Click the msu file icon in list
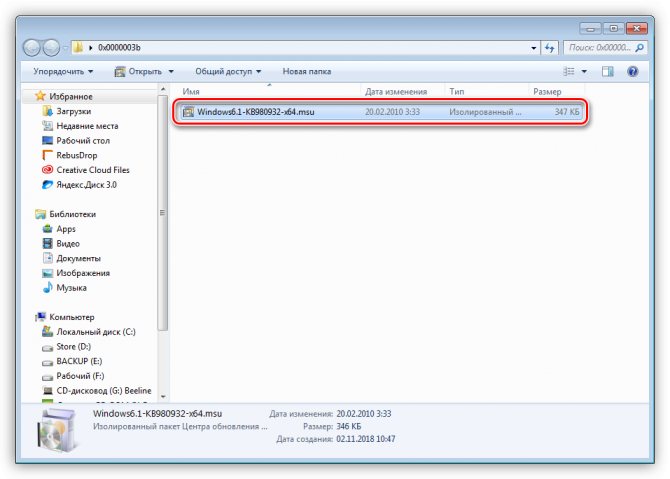 coord(188,112)
